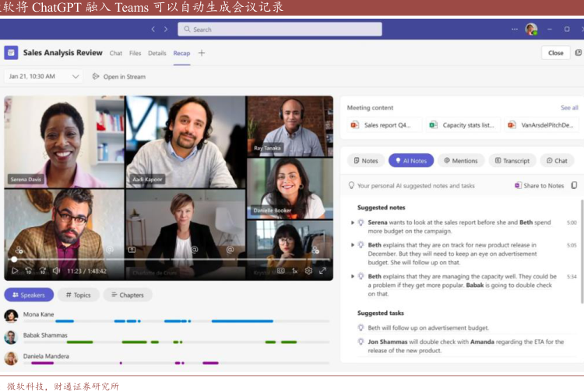The image size is (584, 392).
Task: Add a new tab with plus icon
Action: coord(202,53)
